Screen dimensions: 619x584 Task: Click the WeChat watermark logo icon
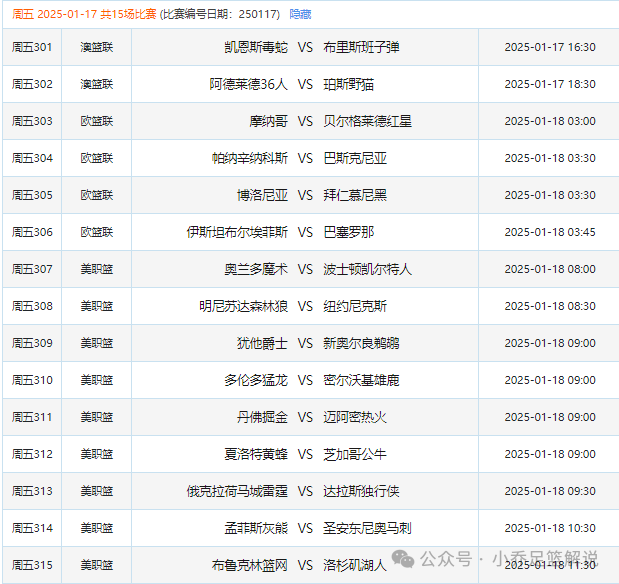pyautogui.click(x=407, y=558)
